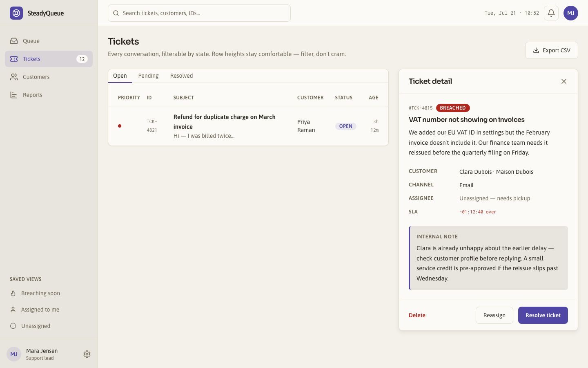
Task: Open the Unassigned saved view
Action: click(49, 326)
